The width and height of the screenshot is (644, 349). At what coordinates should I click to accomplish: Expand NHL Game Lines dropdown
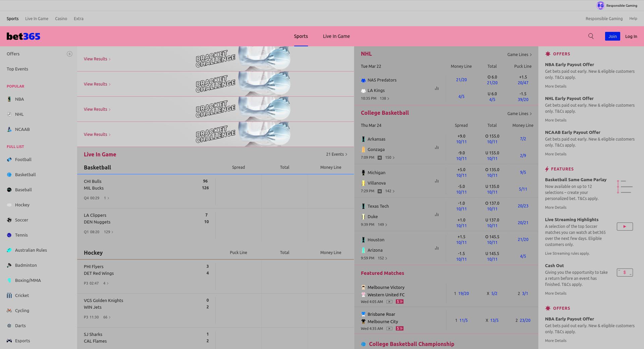520,54
